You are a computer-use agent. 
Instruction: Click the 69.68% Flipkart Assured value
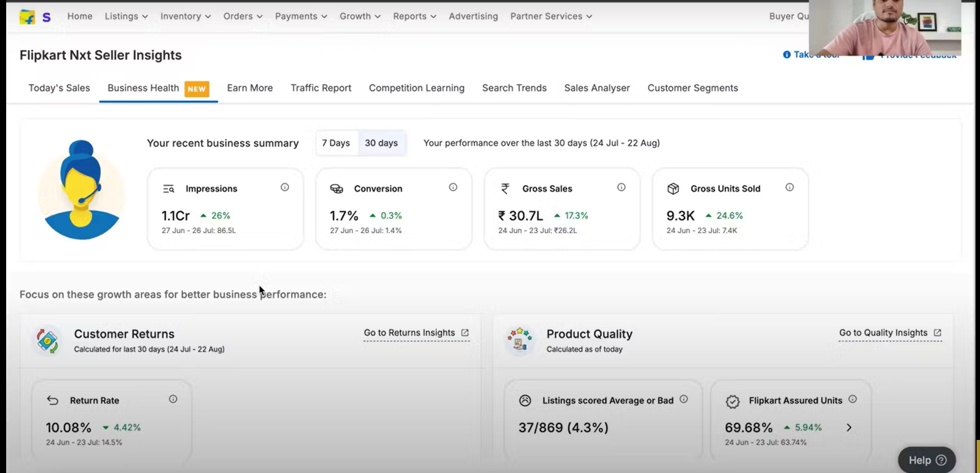click(748, 428)
